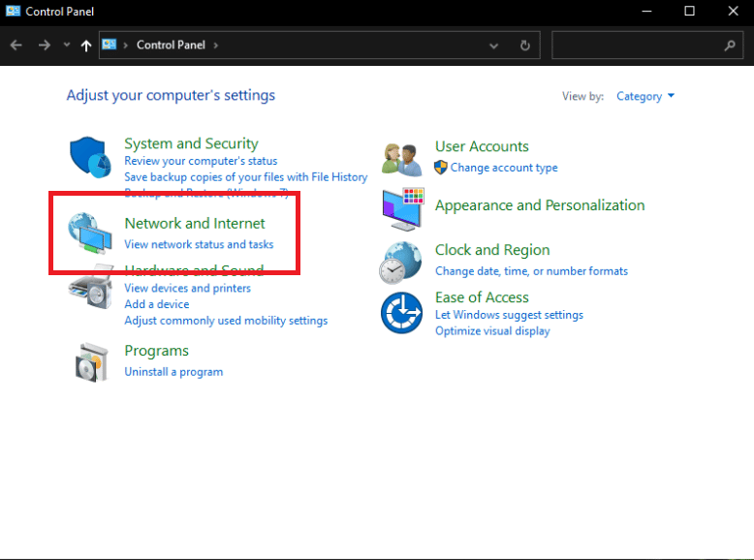754x560 pixels.
Task: Click the Control Panel address bar icon
Action: coord(110,45)
